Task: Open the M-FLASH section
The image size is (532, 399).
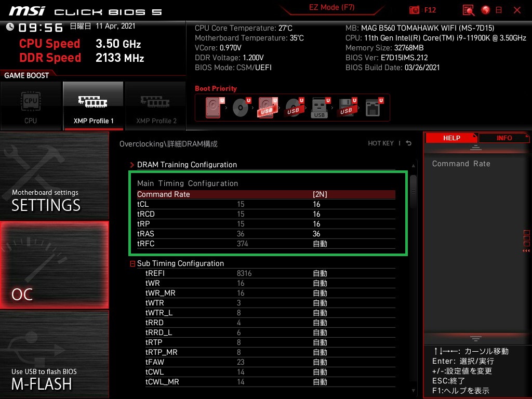Action: (x=54, y=354)
